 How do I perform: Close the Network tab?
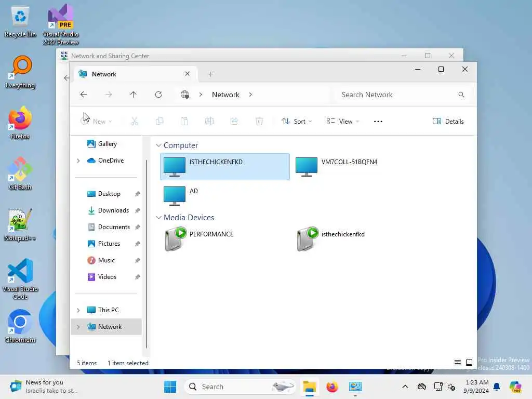point(187,74)
